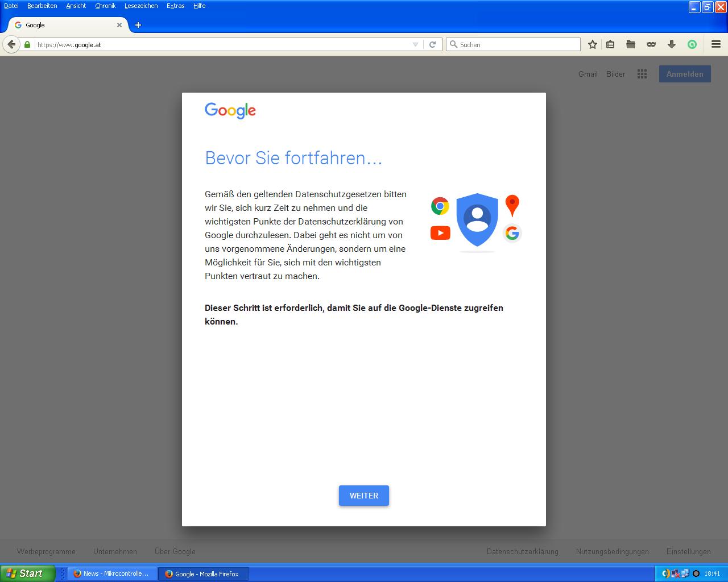Open the Gmail link

click(588, 74)
